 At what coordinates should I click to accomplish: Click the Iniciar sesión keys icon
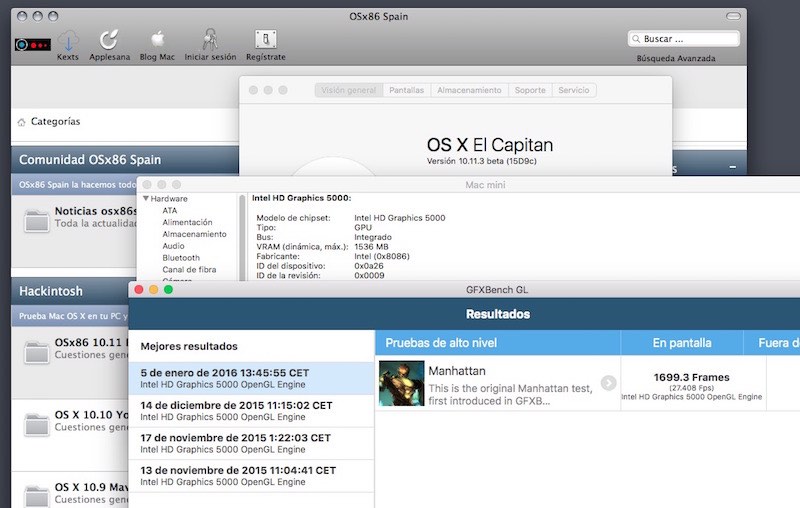coord(210,39)
